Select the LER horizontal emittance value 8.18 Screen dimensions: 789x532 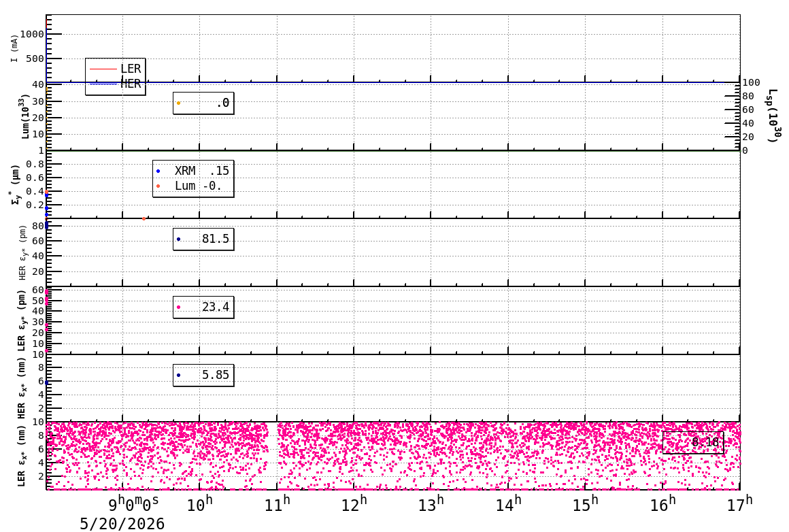(693, 442)
